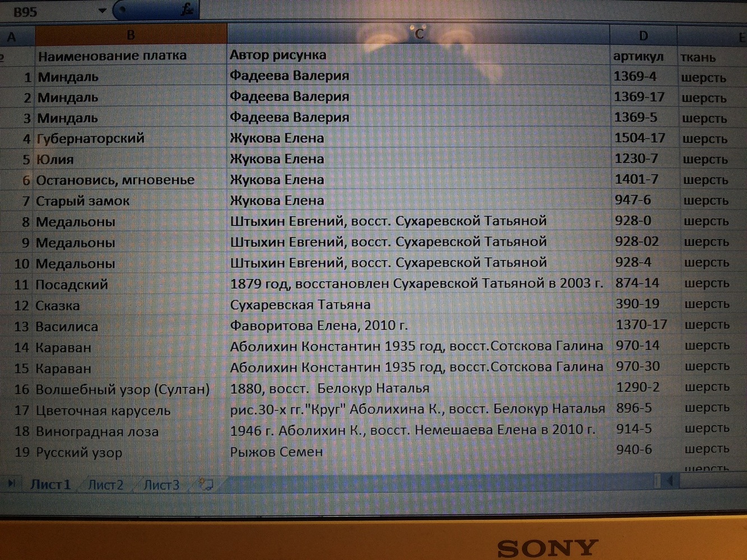Viewport: 747px width, 560px height.
Task: Click the 'Автор рисунка' header cell
Action: pos(278,55)
